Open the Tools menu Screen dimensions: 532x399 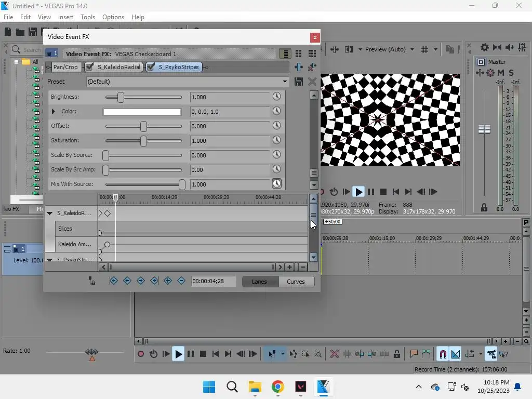click(x=87, y=17)
